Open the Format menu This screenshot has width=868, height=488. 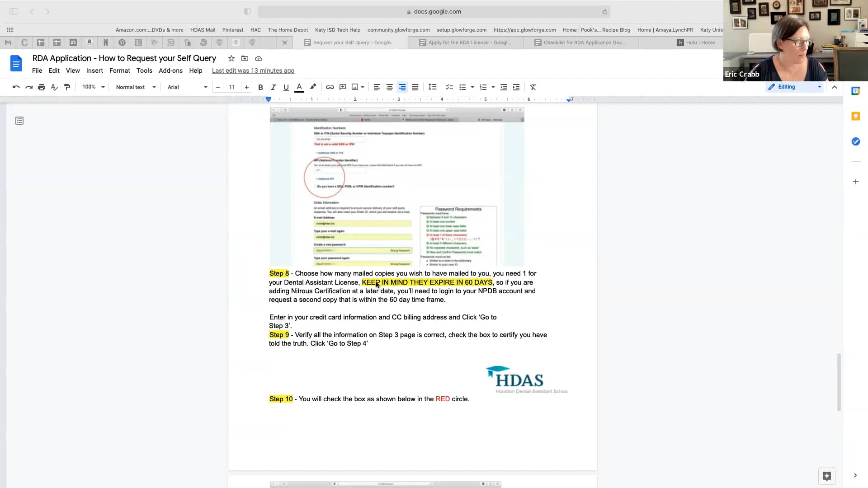point(119,70)
